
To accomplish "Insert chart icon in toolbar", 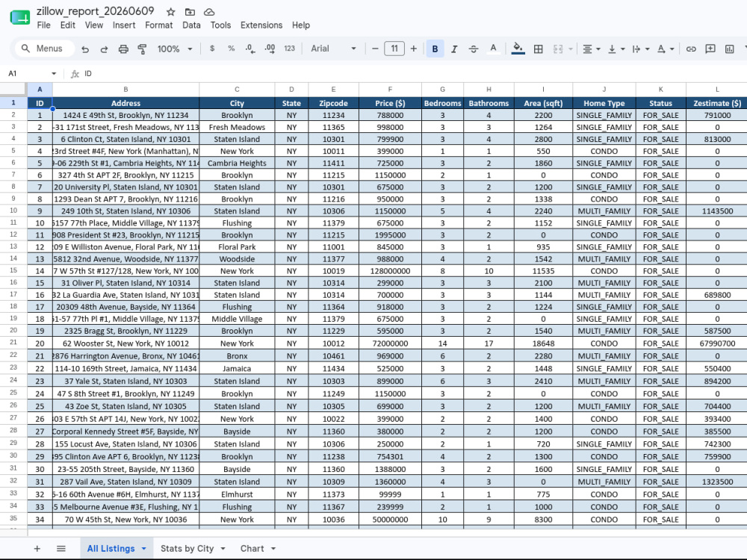I will (x=729, y=49).
